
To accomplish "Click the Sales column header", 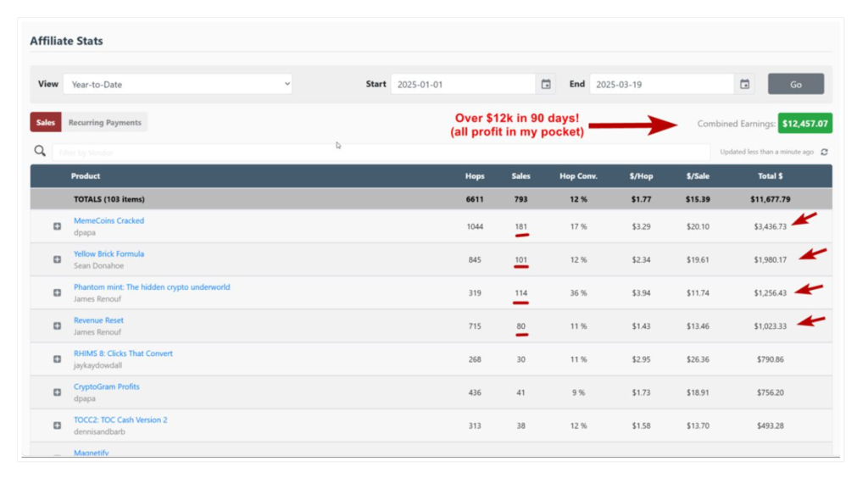I will coord(520,176).
